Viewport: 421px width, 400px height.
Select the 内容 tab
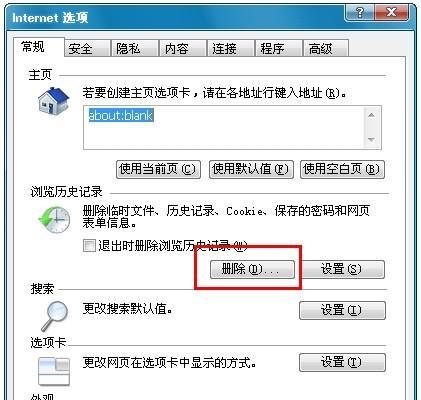pos(183,49)
